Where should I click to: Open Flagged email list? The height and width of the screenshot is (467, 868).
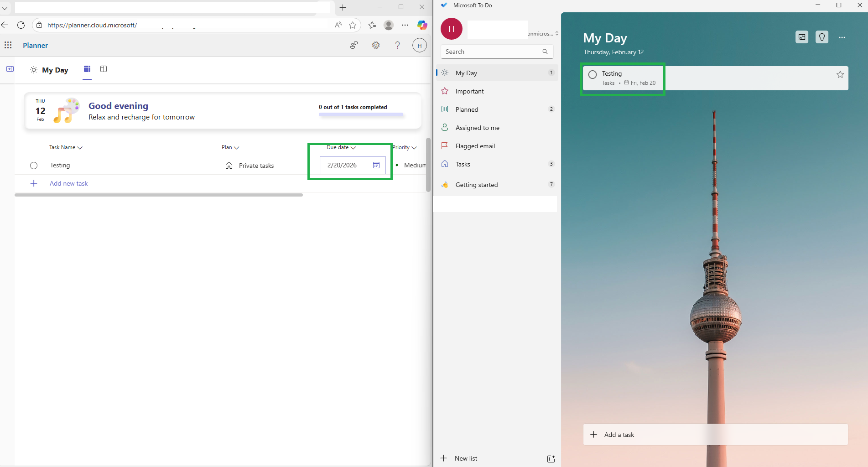coord(497,146)
